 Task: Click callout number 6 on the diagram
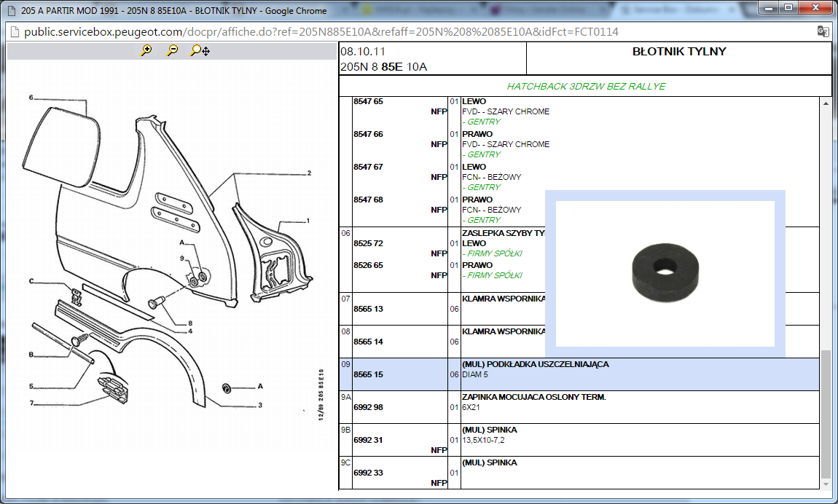tap(31, 97)
